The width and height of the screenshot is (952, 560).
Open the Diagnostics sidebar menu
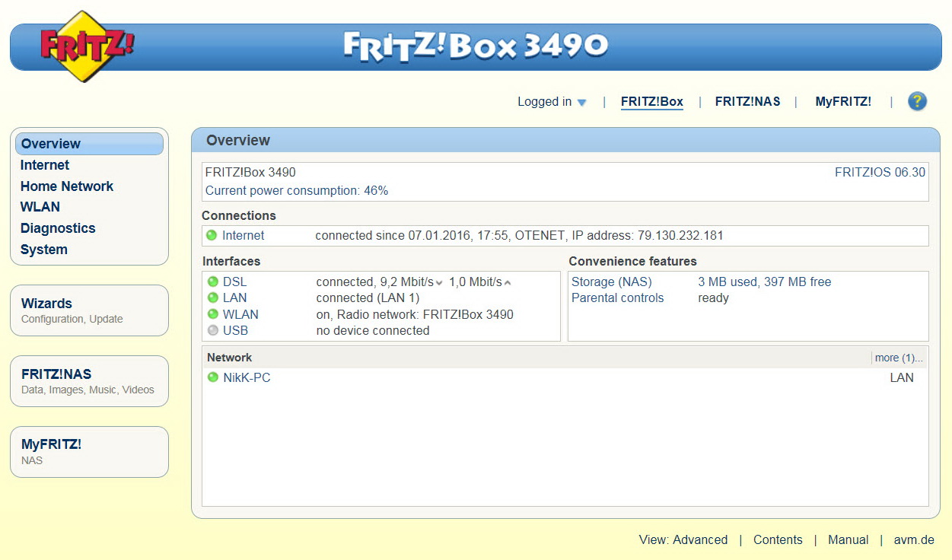click(58, 228)
